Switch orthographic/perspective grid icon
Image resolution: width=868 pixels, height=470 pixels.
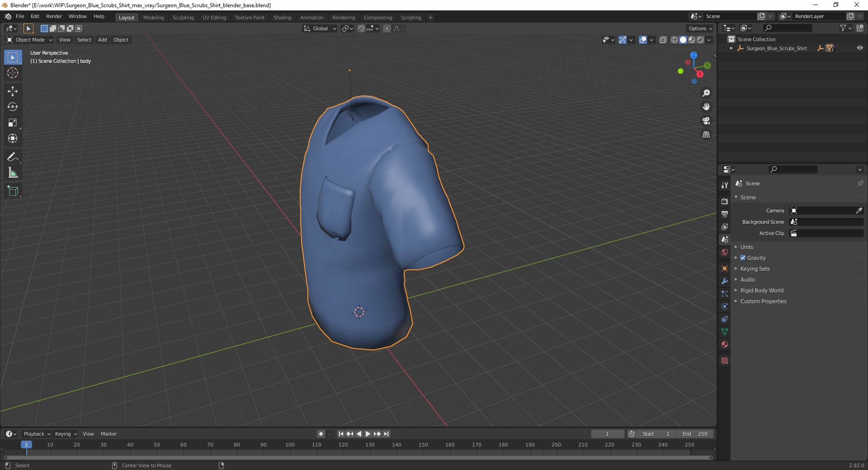coord(706,135)
